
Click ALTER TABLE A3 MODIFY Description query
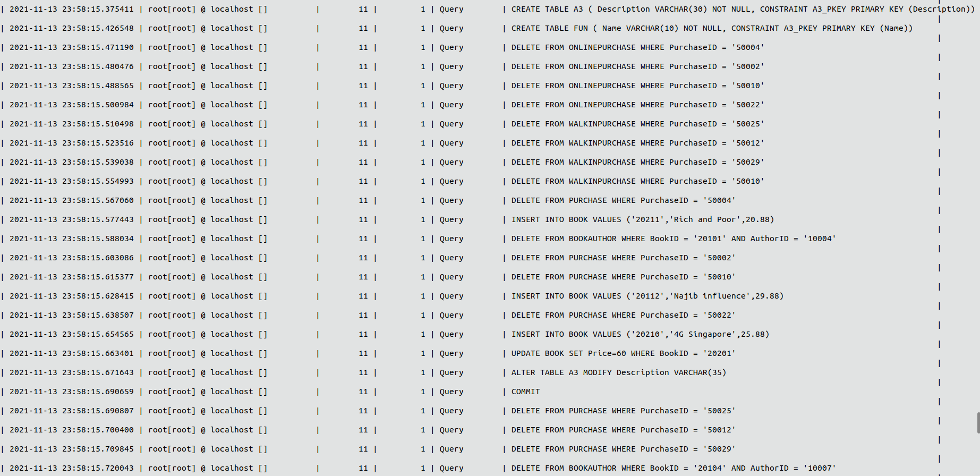(618, 372)
